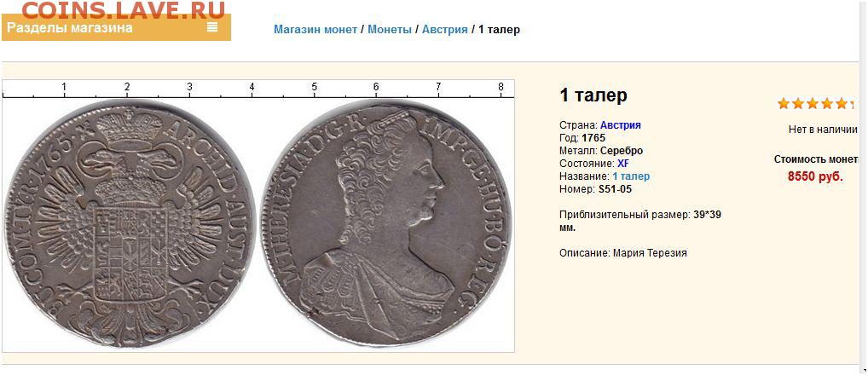Click the Нет в наличии availability label
Viewport: 868px width, 375px height.
(x=823, y=130)
